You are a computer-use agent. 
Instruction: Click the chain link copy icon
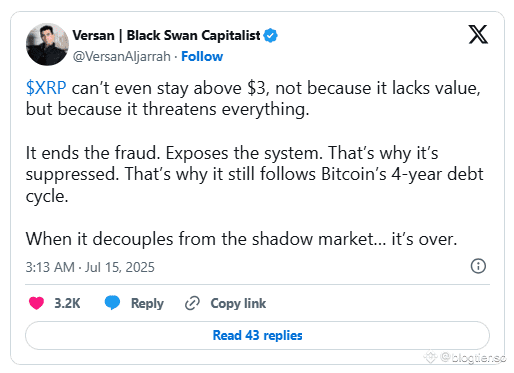(192, 303)
